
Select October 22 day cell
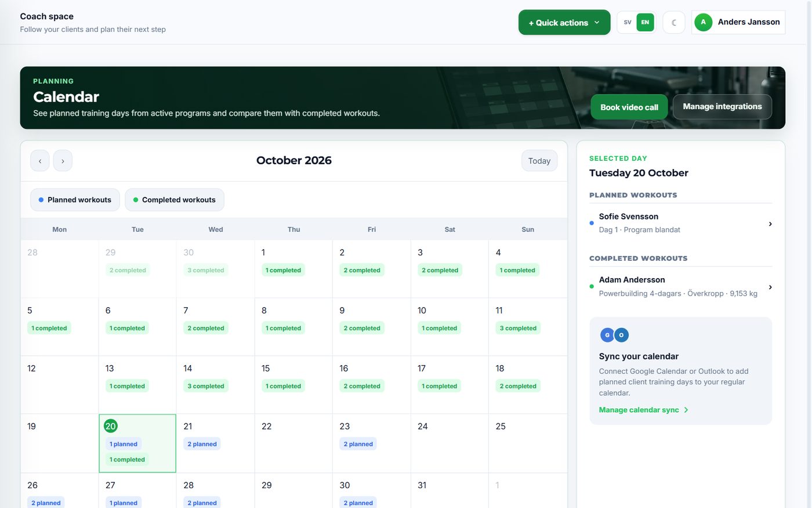point(293,443)
